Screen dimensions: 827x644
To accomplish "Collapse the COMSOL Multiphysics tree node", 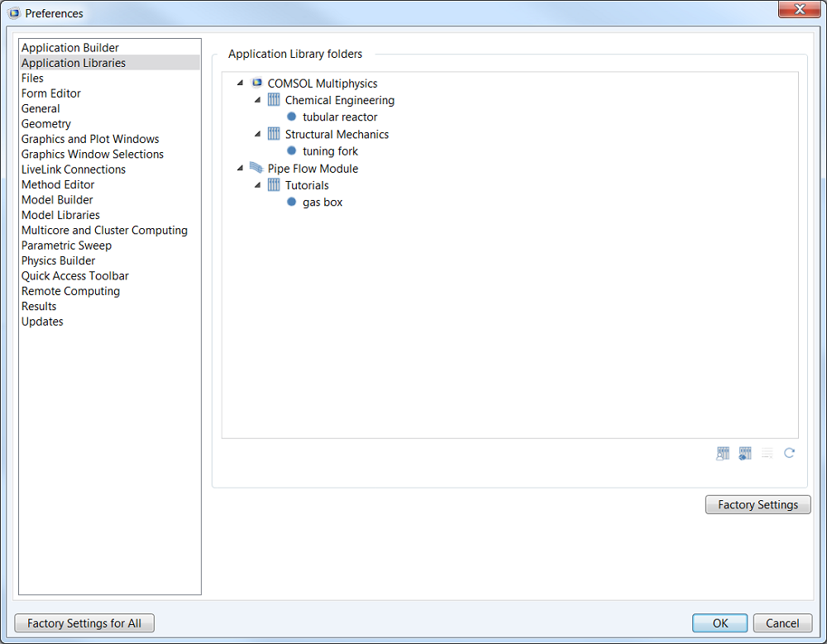I will [x=240, y=83].
